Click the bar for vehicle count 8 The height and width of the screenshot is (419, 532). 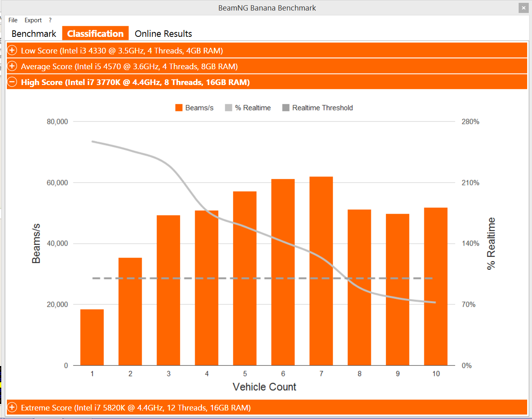(x=360, y=288)
